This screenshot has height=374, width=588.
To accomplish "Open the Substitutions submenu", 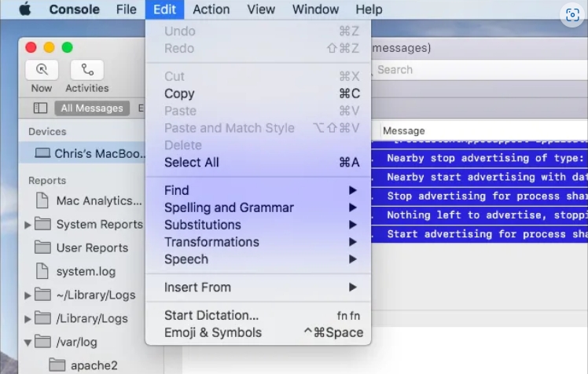I will click(x=258, y=225).
